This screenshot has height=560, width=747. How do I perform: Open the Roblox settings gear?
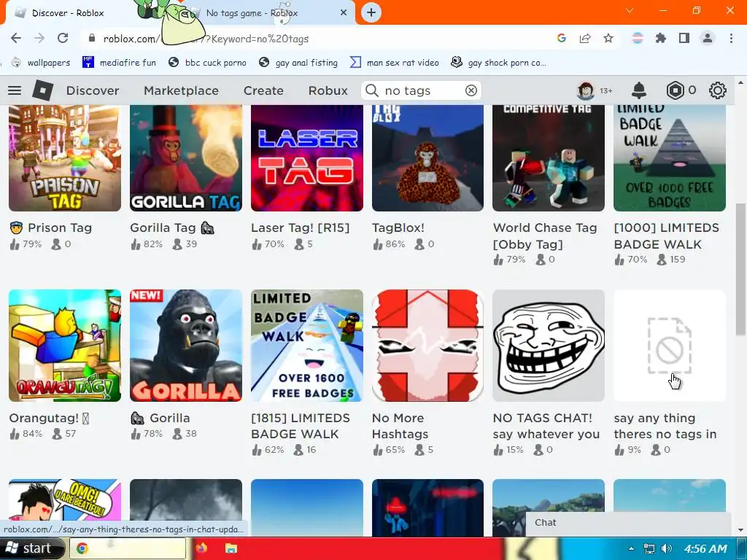click(718, 90)
